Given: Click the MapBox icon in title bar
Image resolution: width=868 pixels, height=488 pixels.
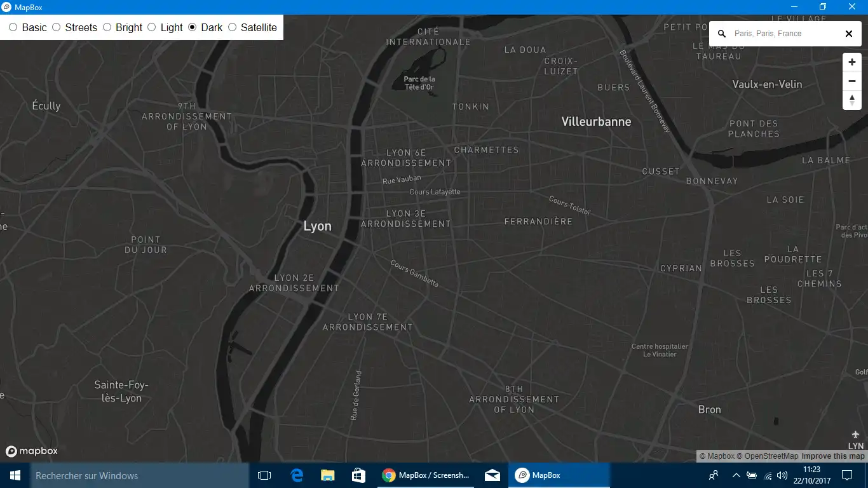Looking at the screenshot, I should (x=6, y=7).
